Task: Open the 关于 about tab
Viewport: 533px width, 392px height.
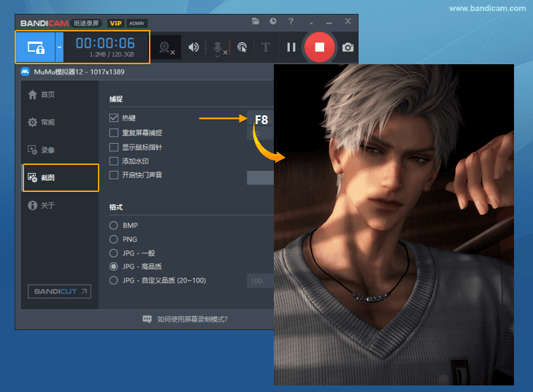Action: click(60, 205)
